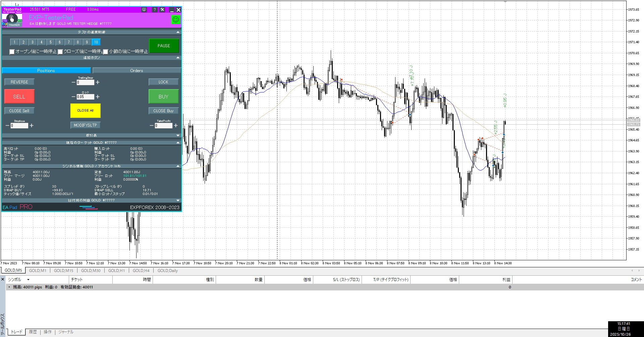644x337 pixels.
Task: Enable pause after close checkbox
Action: click(60, 52)
